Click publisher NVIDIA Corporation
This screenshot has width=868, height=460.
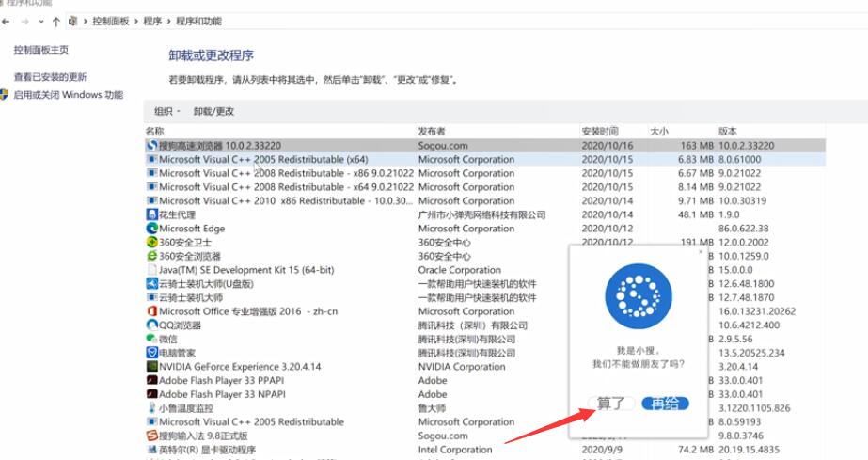point(462,367)
